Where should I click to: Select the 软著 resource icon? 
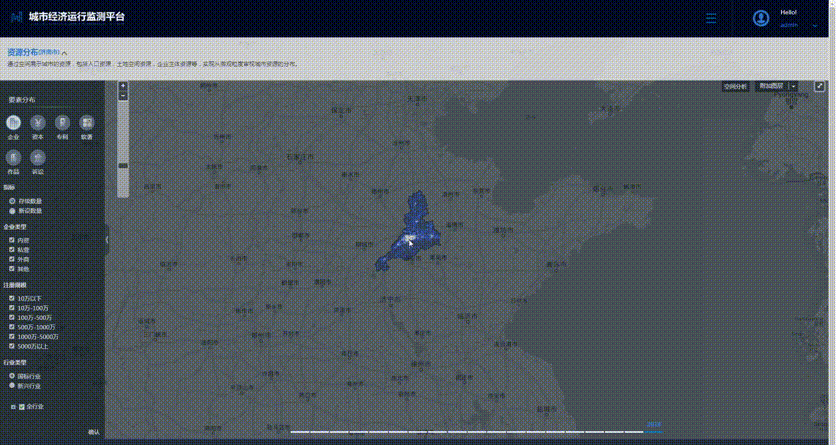tap(86, 123)
